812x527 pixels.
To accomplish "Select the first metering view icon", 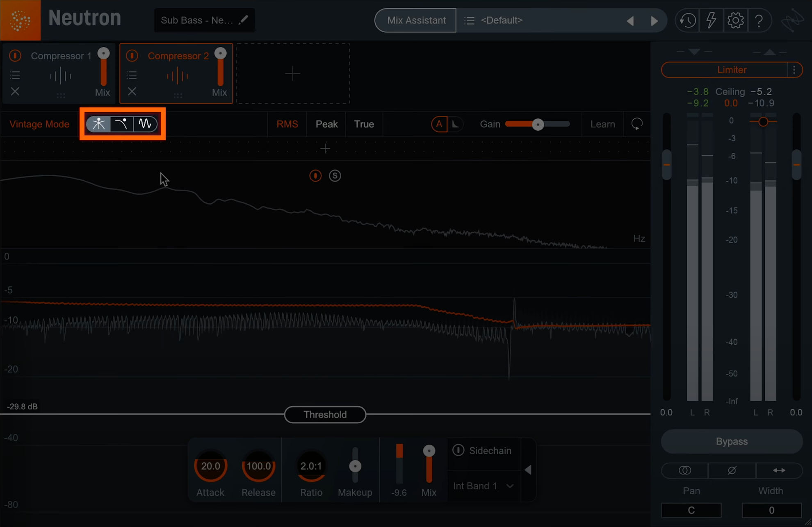I will click(98, 124).
